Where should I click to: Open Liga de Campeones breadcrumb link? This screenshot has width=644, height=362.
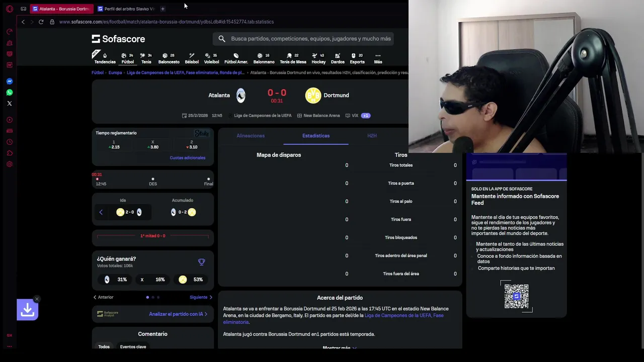(186, 72)
